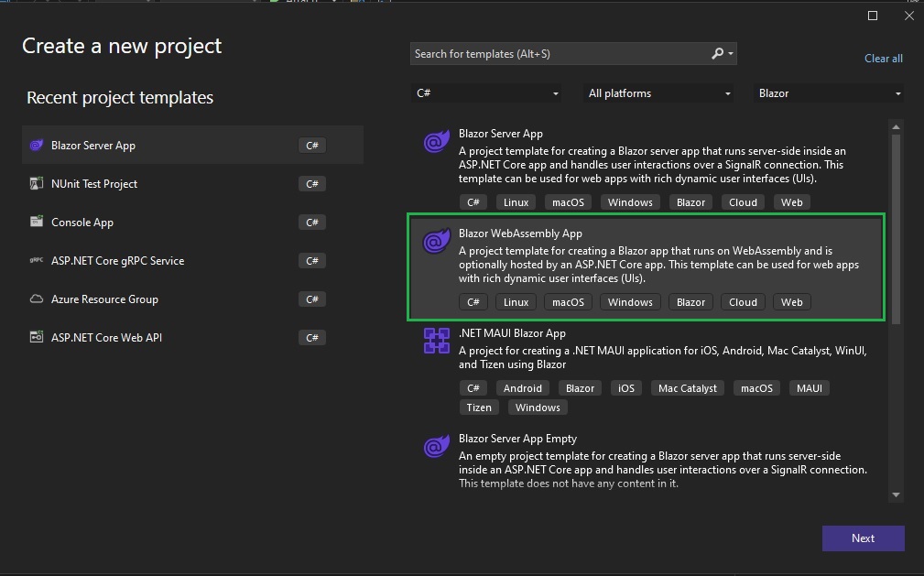Close the Create a new project dialog
Screen dimensions: 924x576
click(909, 16)
